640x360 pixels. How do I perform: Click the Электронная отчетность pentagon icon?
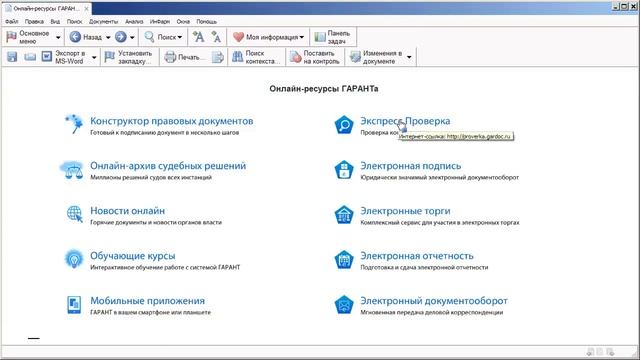click(344, 260)
